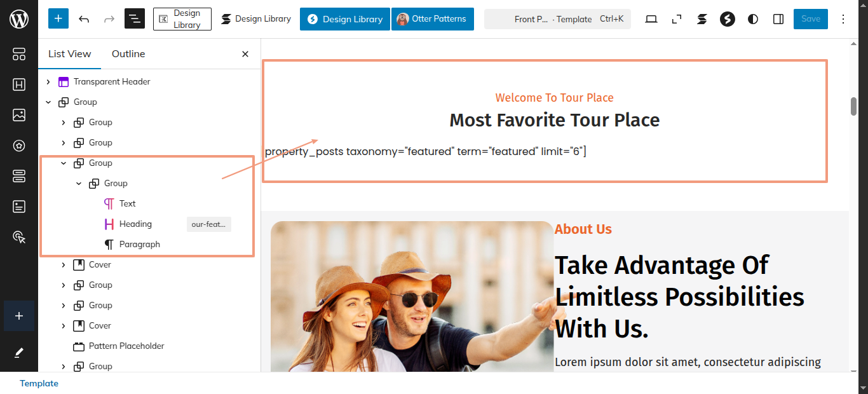Expand the Transparent Header chevron
The height and width of the screenshot is (394, 868).
coord(48,81)
